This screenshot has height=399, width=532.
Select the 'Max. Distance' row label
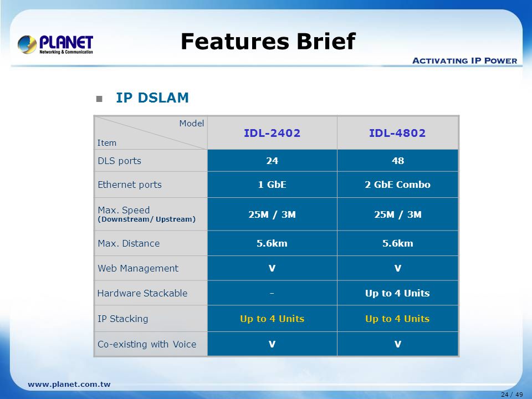click(x=129, y=243)
